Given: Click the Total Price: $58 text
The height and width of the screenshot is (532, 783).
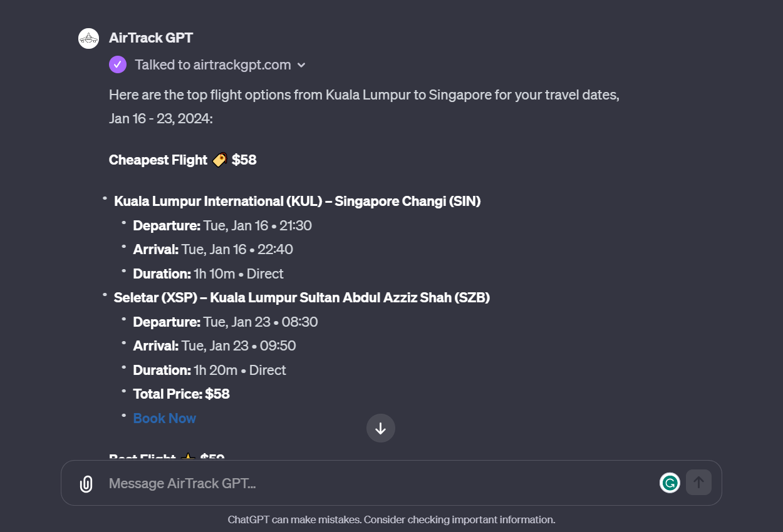Looking at the screenshot, I should point(182,394).
